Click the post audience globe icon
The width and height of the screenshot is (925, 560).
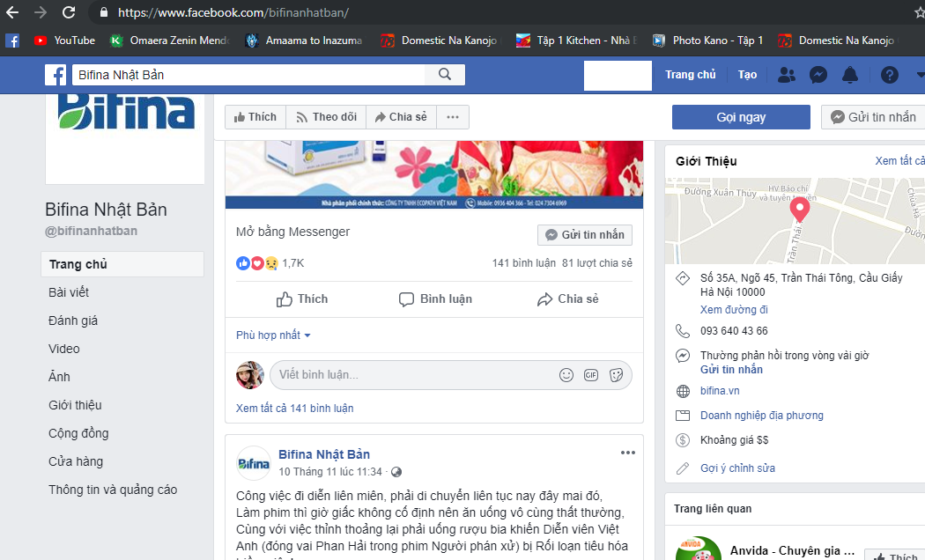[x=396, y=472]
